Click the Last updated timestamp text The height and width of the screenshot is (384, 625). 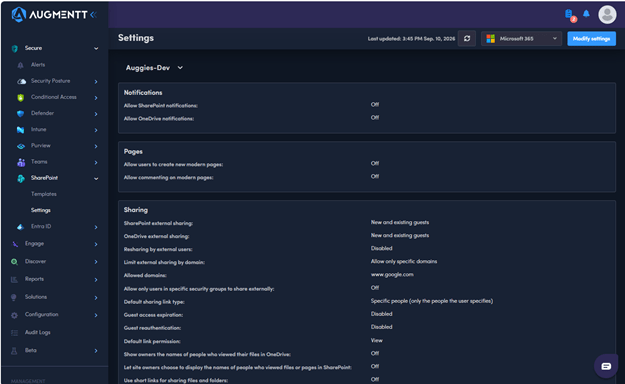[x=411, y=39]
